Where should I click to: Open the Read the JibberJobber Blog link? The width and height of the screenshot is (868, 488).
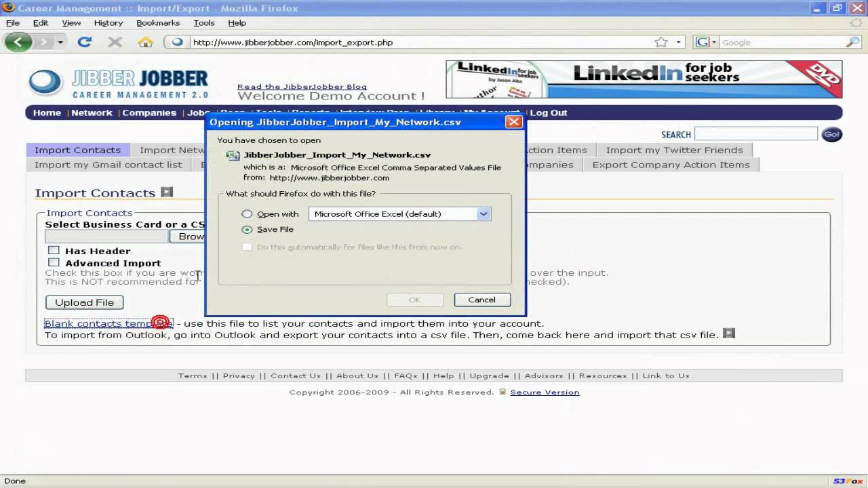(302, 86)
